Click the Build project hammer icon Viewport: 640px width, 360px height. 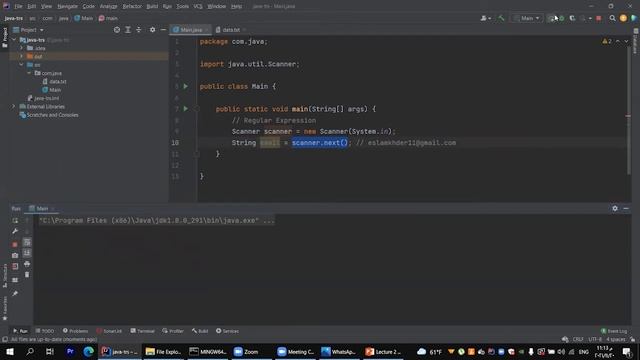(501, 18)
